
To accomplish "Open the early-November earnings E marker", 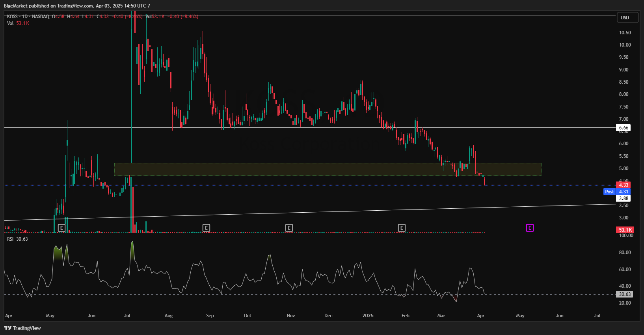I will click(289, 228).
